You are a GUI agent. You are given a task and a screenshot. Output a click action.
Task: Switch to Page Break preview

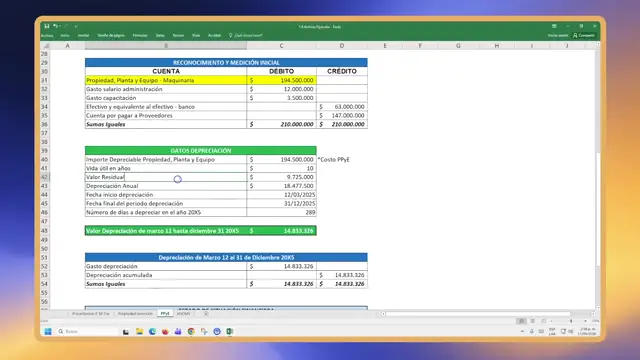pyautogui.click(x=543, y=321)
